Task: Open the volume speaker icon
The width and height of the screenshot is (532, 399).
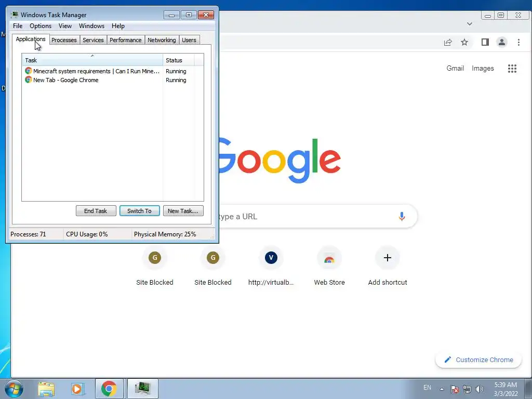Action: coord(480,389)
